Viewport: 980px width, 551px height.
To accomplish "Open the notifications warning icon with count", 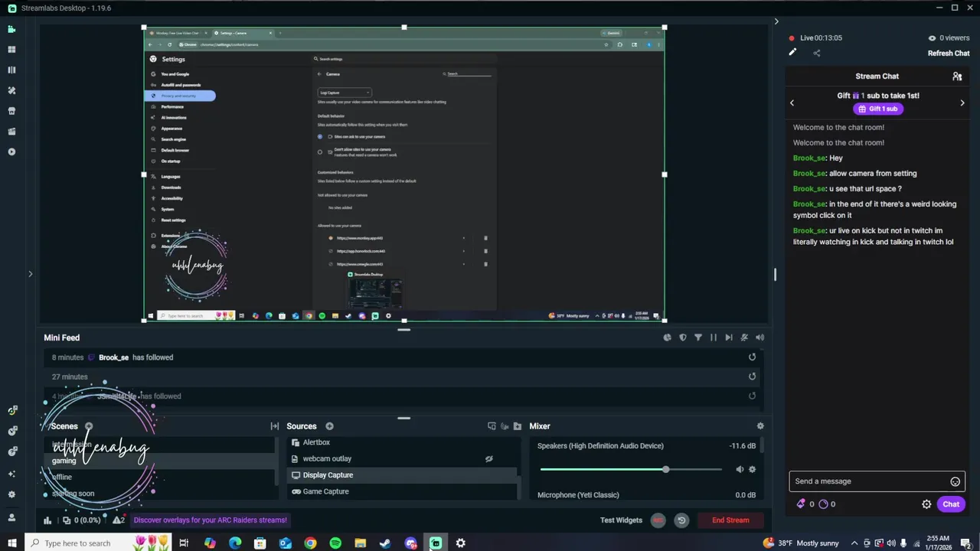I will pos(119,520).
